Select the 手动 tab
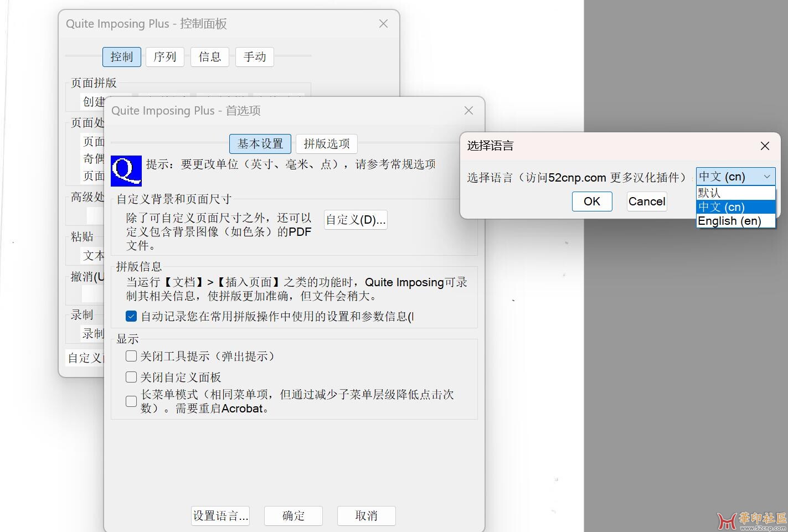 255,57
